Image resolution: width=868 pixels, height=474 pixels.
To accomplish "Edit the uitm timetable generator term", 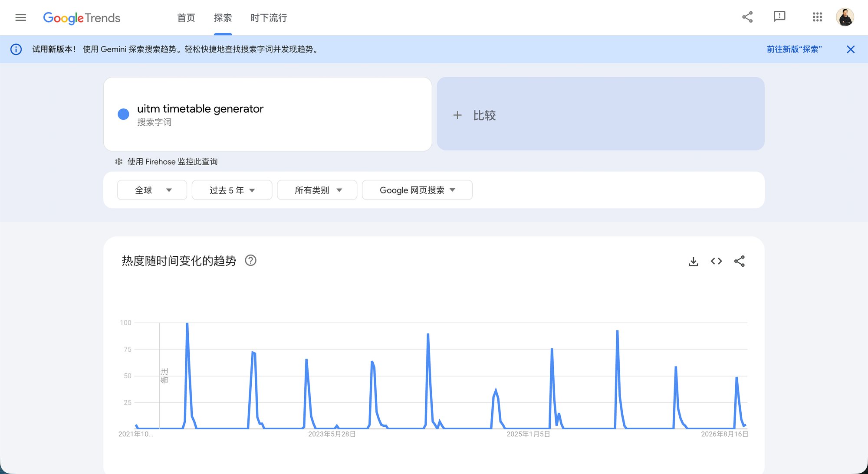I will coord(200,108).
